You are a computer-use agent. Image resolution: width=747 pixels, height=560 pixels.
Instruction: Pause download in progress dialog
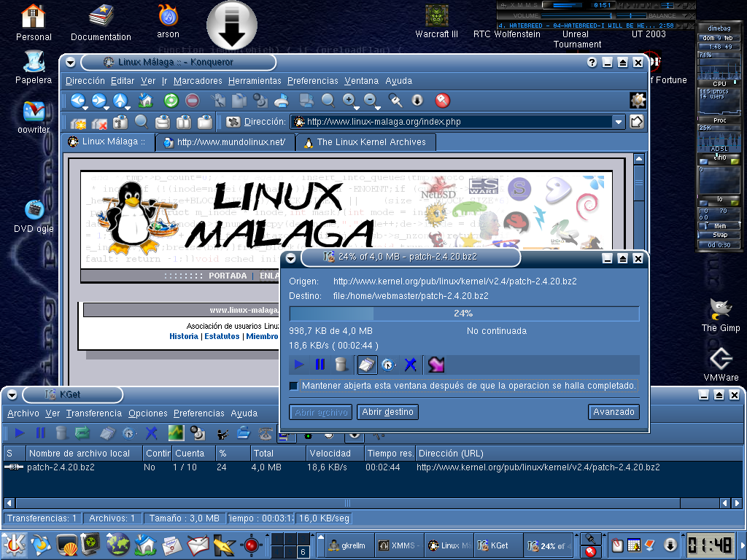coord(320,365)
